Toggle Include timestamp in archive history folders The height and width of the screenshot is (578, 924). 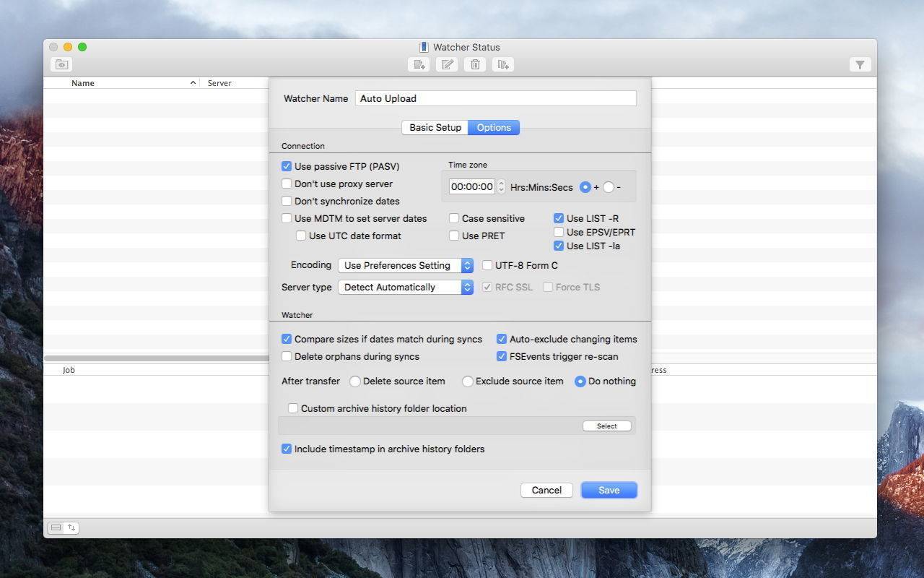(287, 449)
